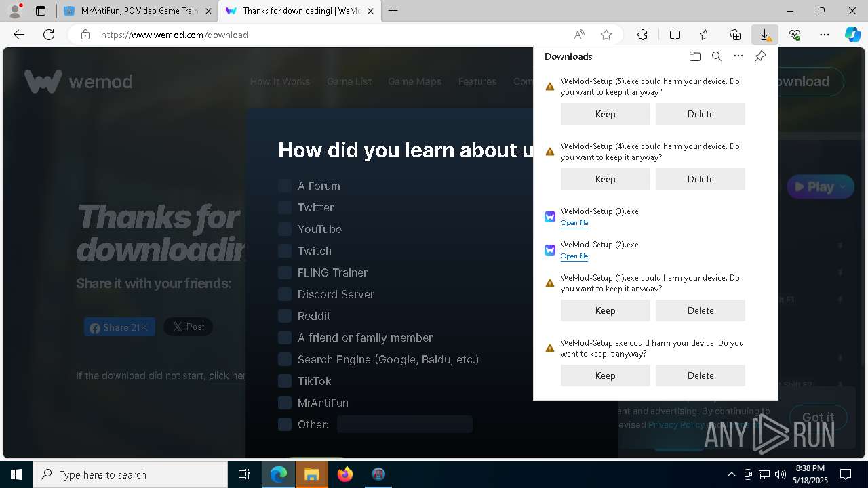
Task: Open the Features menu item
Action: pos(477,81)
